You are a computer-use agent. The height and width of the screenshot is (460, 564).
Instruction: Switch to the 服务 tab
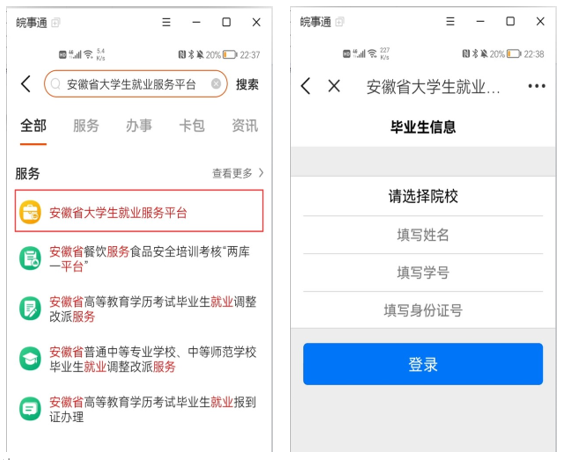(86, 126)
